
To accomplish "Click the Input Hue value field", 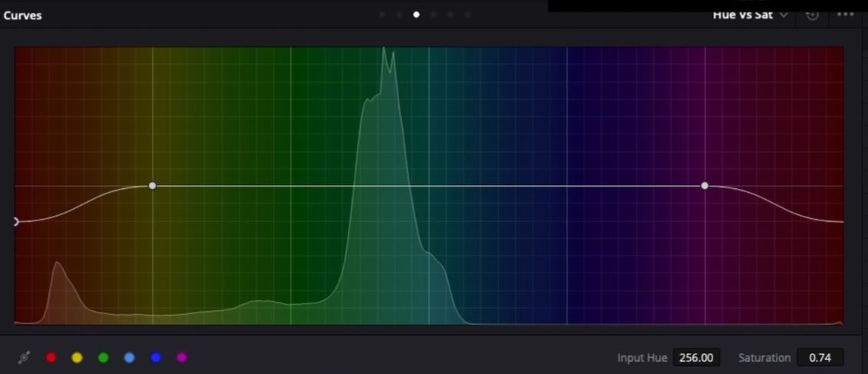I will (696, 358).
